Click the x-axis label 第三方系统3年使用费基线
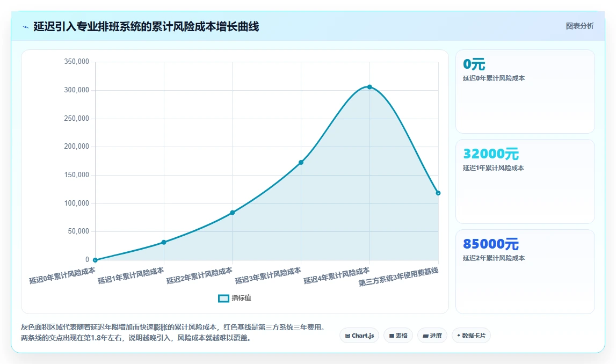This screenshot has width=616, height=364. point(398,276)
